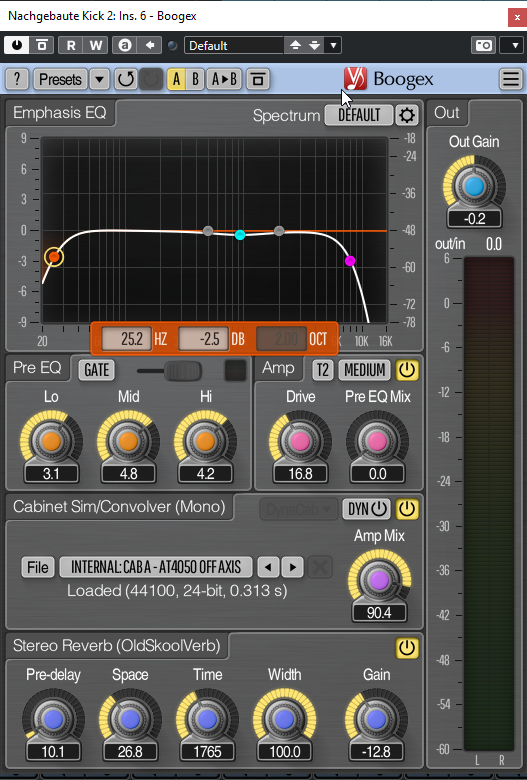
Task: Click the left arrow icon in host bar
Action: click(x=149, y=46)
